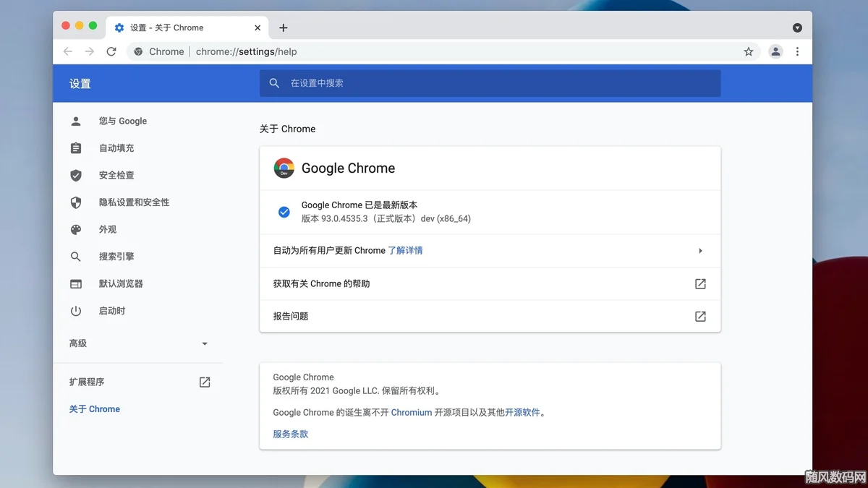Screen dimensions: 868x488
Task: Click the shield check icon beside 安全检查
Action: [x=76, y=175]
